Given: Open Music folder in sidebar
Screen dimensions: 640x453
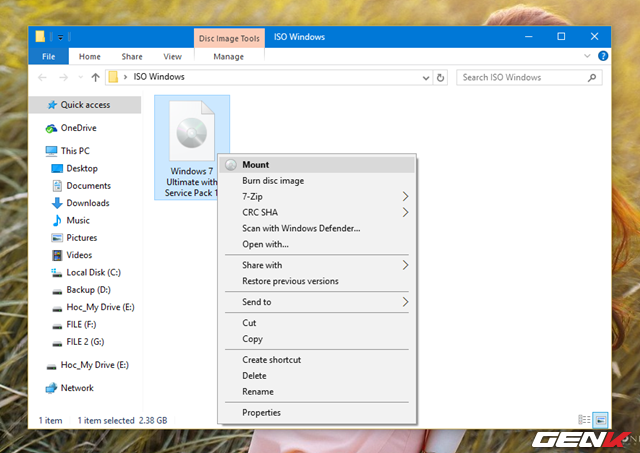Looking at the screenshot, I should coord(78,220).
